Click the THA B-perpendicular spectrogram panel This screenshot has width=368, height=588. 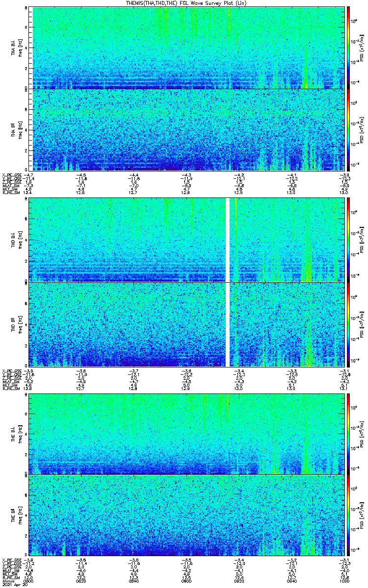(x=186, y=48)
